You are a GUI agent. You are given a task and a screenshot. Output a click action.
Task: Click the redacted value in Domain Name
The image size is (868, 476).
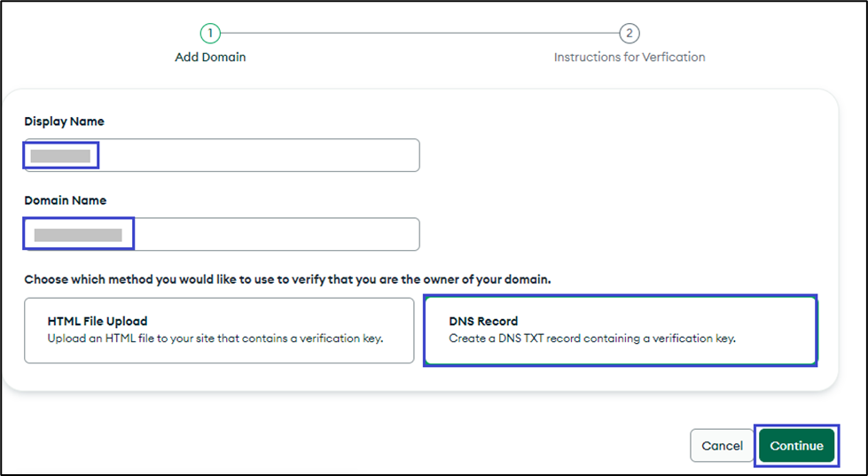point(77,235)
